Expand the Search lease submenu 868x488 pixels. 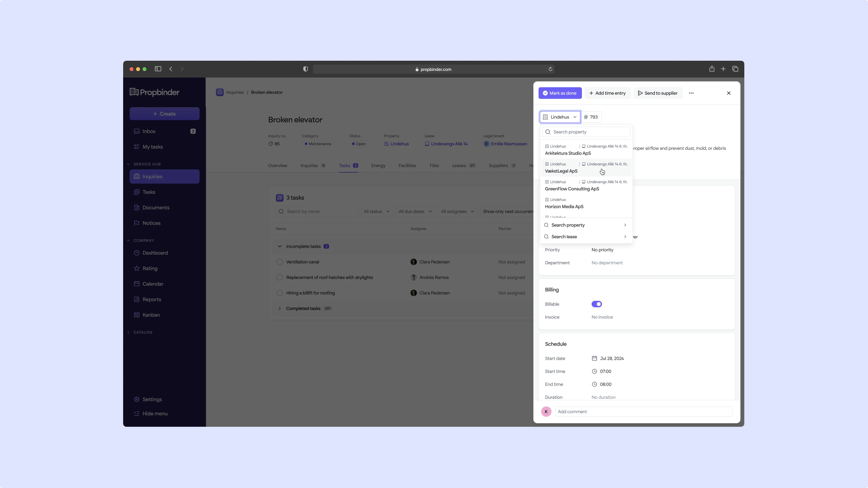(x=586, y=237)
